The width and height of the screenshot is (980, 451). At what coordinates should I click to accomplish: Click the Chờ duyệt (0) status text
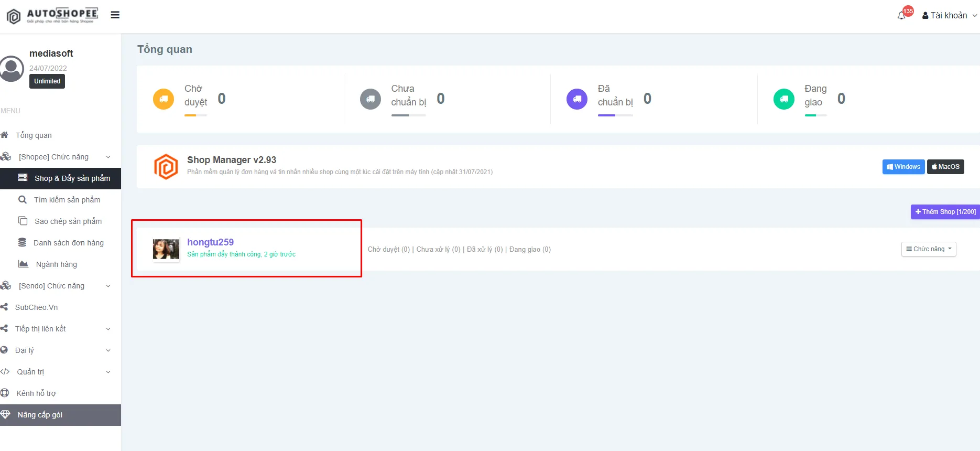pos(389,250)
